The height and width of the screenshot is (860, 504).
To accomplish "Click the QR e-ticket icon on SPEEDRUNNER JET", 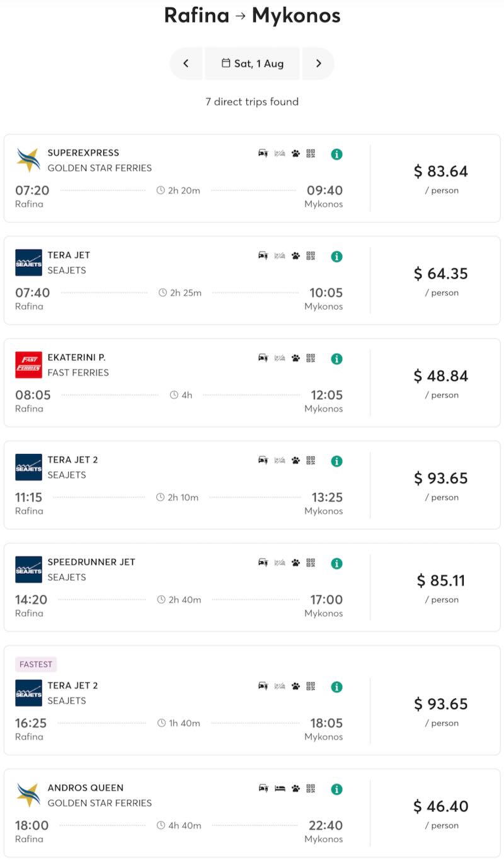I will 310,563.
